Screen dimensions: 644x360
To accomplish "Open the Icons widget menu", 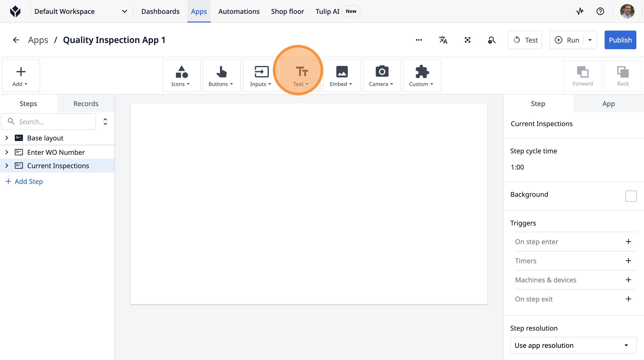I will (x=181, y=76).
